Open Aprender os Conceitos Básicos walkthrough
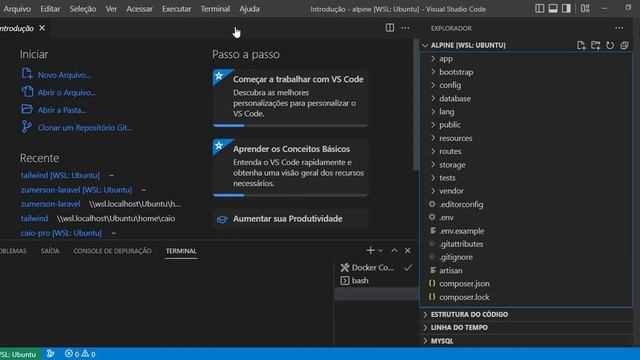This screenshot has width=640, height=360. pyautogui.click(x=290, y=167)
